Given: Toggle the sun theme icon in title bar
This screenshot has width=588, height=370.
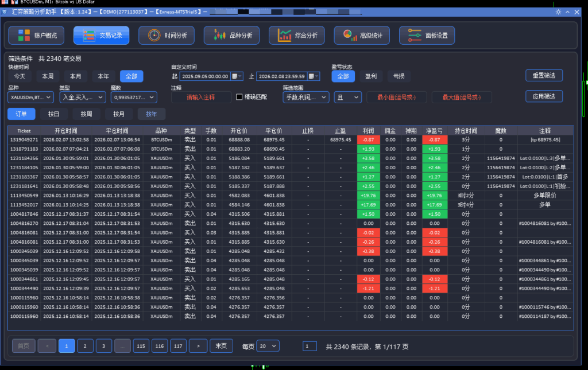Looking at the screenshot, I should pyautogui.click(x=558, y=11).
